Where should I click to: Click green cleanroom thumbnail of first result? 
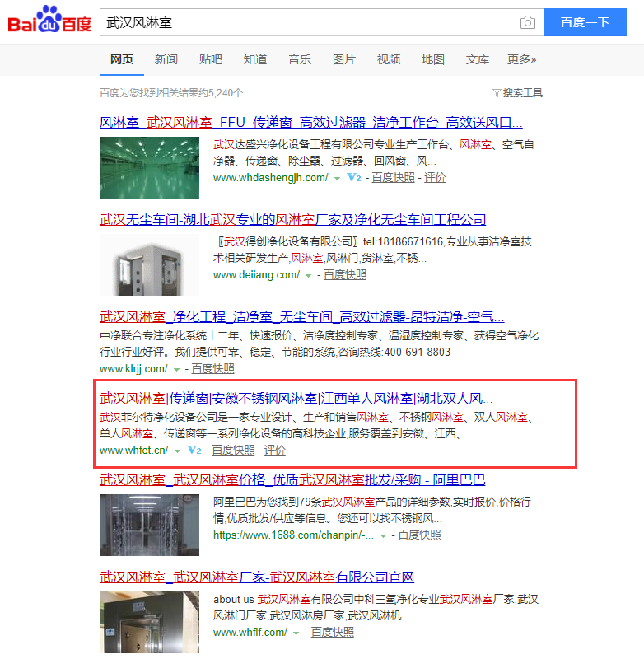click(149, 167)
